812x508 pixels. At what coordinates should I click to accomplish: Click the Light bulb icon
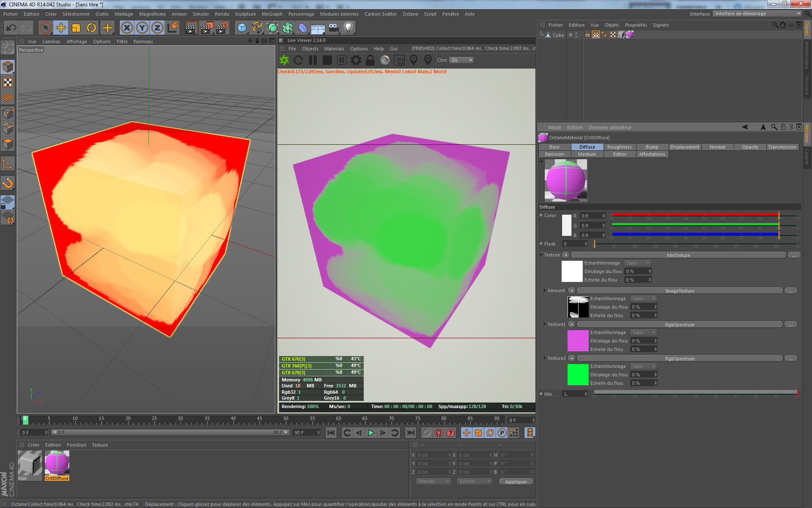pos(348,28)
